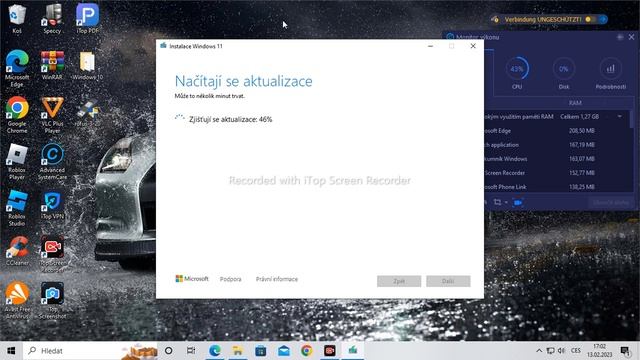Show hidden icons in system tray

539,351
